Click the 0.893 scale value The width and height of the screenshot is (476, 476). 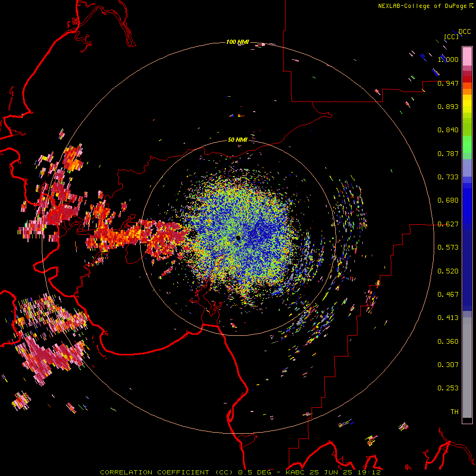448,106
